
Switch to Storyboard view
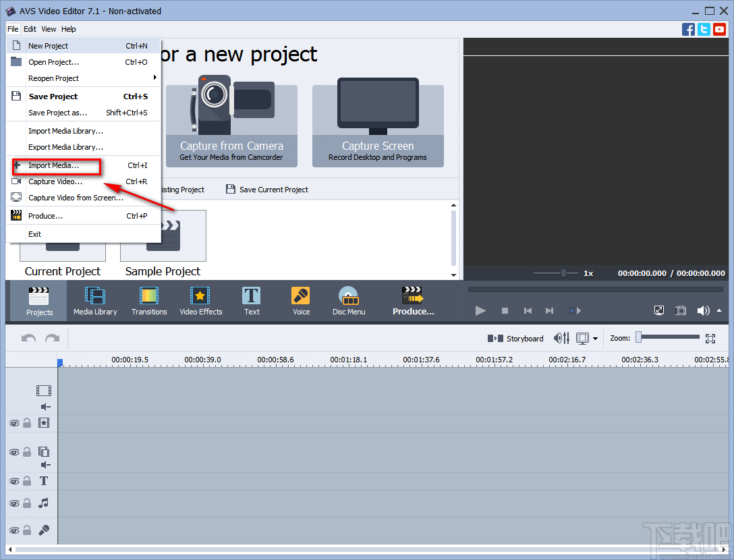pos(515,339)
